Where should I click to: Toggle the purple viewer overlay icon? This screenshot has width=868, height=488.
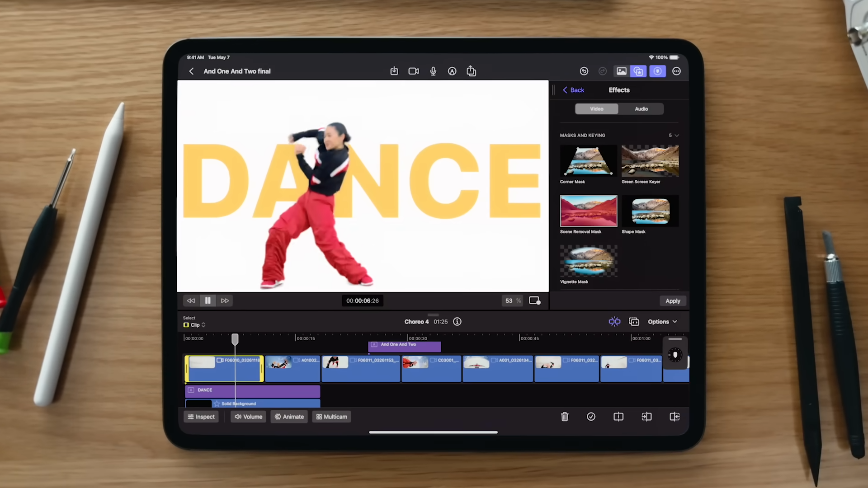[657, 71]
